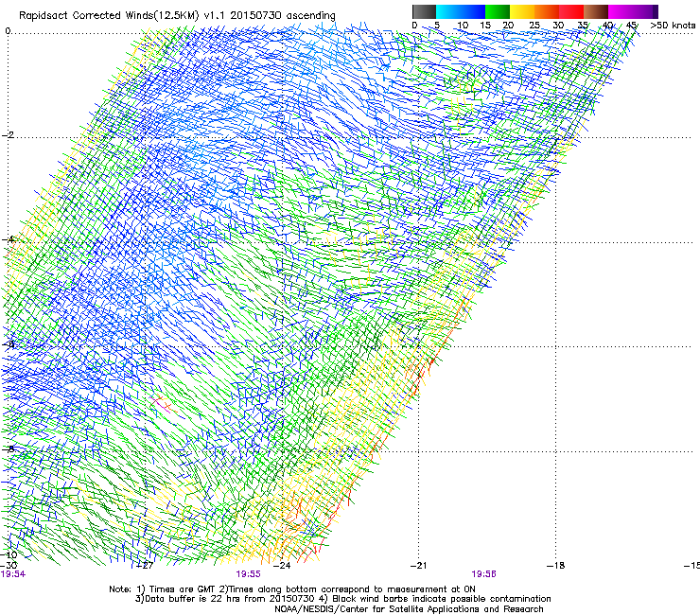
Task: Click the 'Times are GMT' note line
Action: click(292, 589)
